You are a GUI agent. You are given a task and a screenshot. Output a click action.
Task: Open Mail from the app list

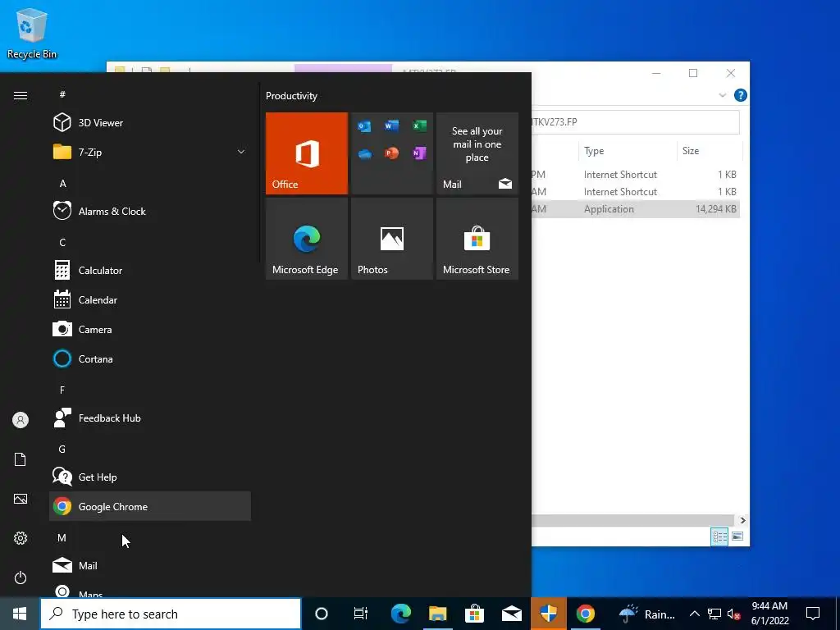tap(150, 565)
